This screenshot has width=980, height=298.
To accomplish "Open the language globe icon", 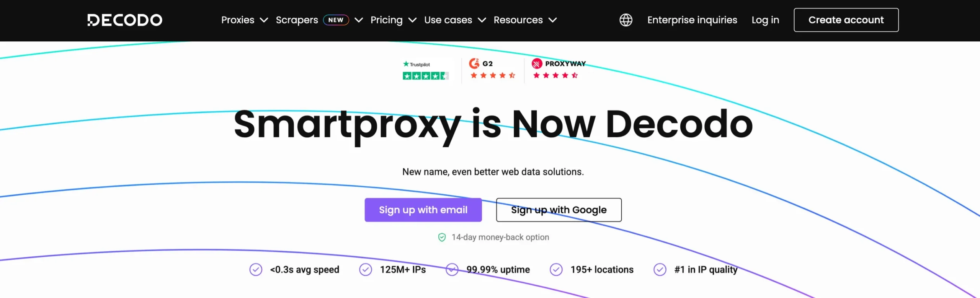I will [626, 20].
